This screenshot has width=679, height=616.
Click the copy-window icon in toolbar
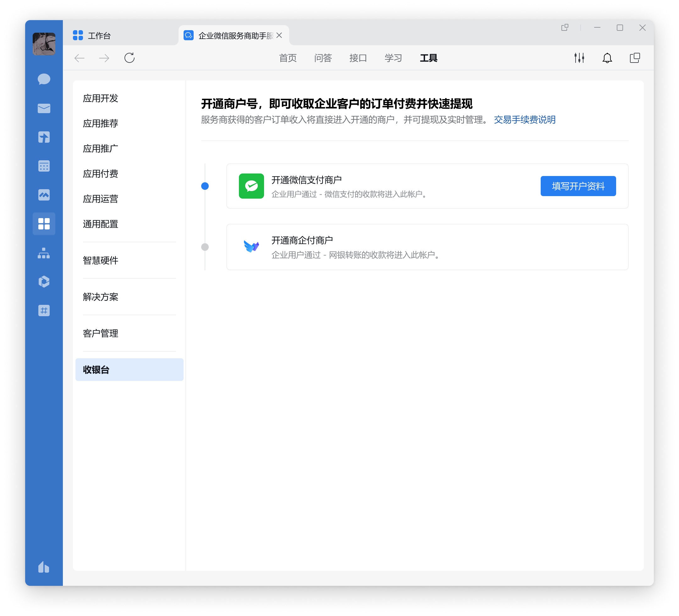pos(635,58)
